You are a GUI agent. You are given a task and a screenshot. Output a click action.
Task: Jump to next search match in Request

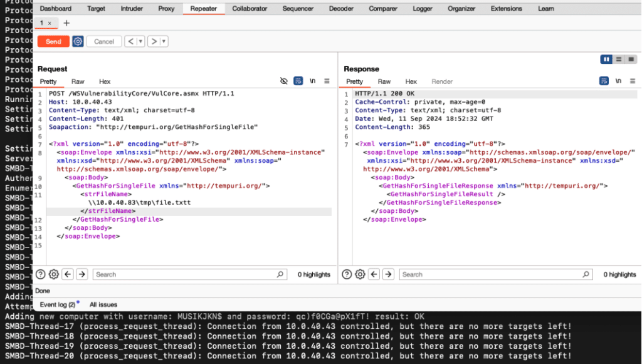82,274
